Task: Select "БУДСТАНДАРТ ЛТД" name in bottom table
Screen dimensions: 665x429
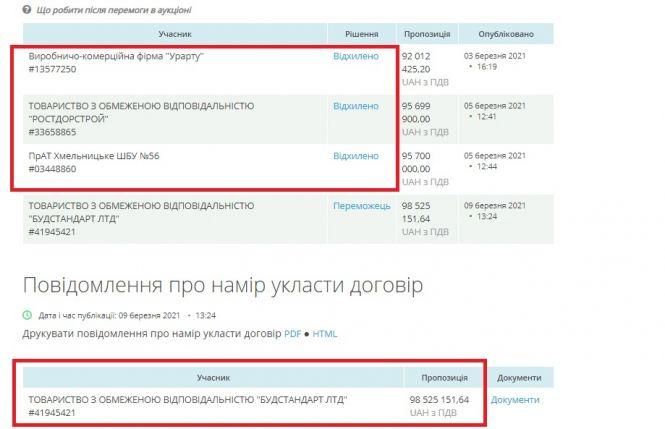Action: (x=188, y=400)
